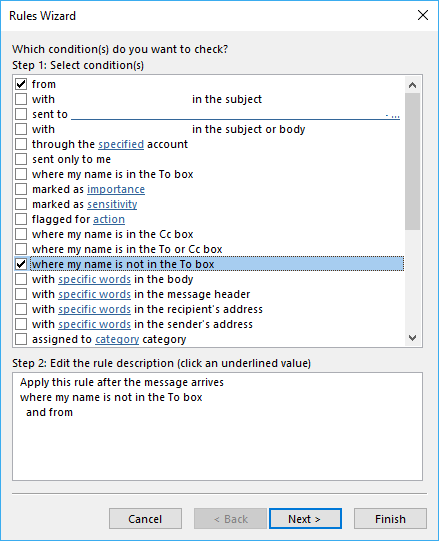Screen dimensions: 439x541
Task: Click the conditions list scrollbar thumb
Action: coord(412,161)
